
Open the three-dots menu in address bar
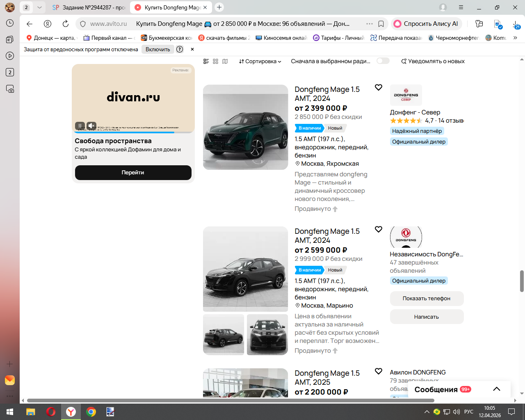click(x=370, y=24)
